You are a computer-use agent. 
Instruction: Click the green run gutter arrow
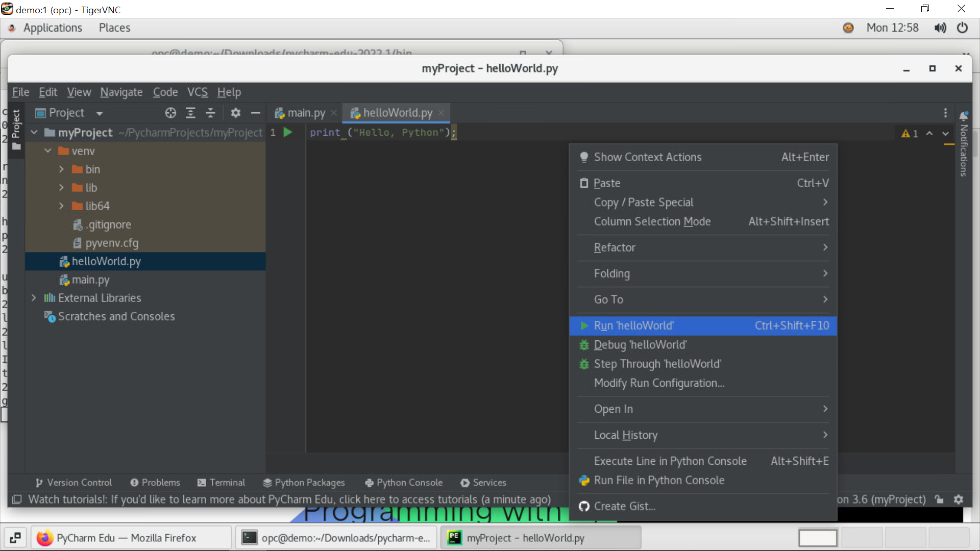(x=288, y=133)
